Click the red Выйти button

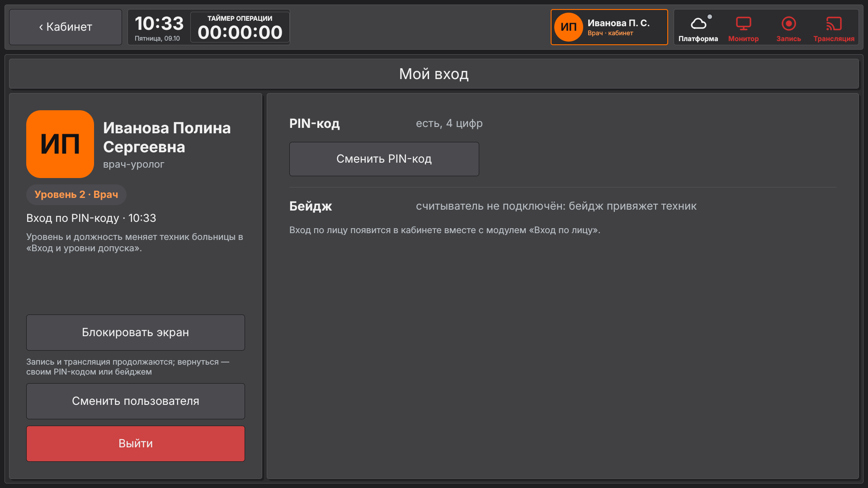[136, 444]
